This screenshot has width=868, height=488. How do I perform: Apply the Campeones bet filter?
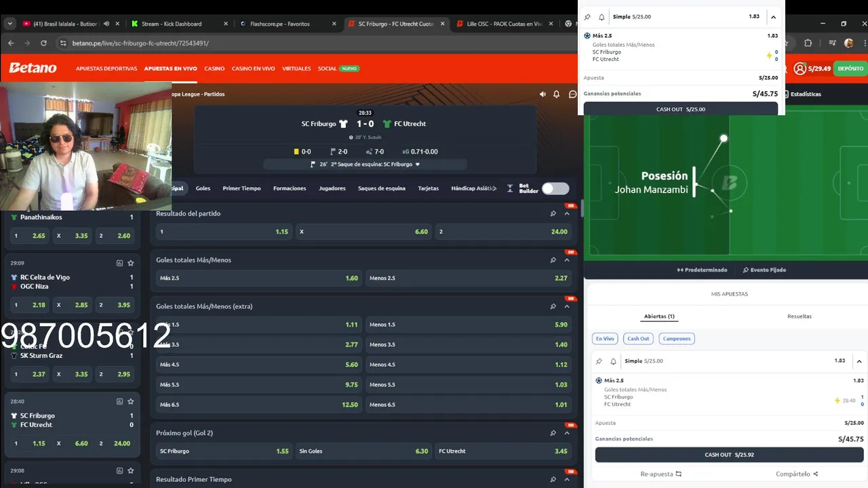677,338
